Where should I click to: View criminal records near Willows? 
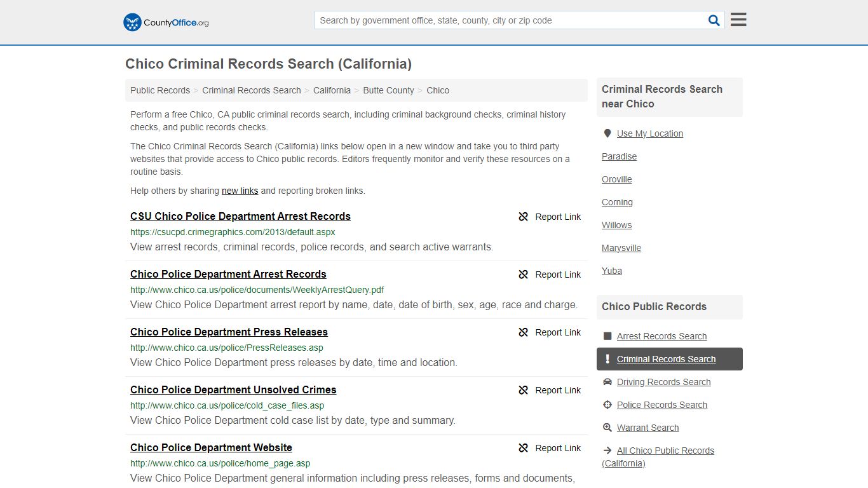point(616,225)
